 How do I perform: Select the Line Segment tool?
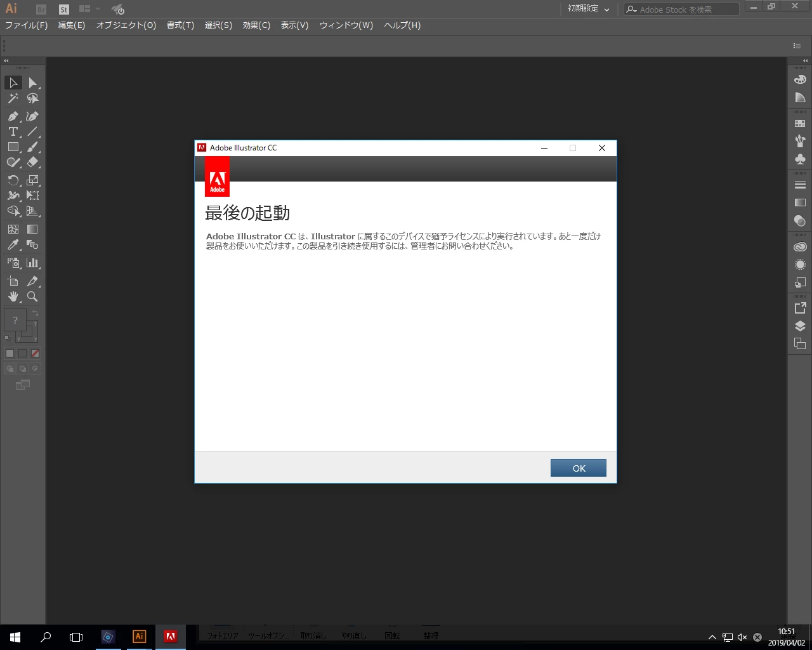click(33, 132)
